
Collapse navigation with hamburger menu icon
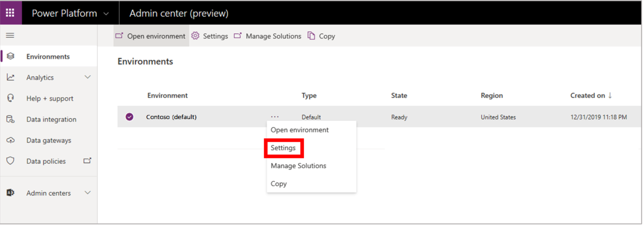(10, 36)
